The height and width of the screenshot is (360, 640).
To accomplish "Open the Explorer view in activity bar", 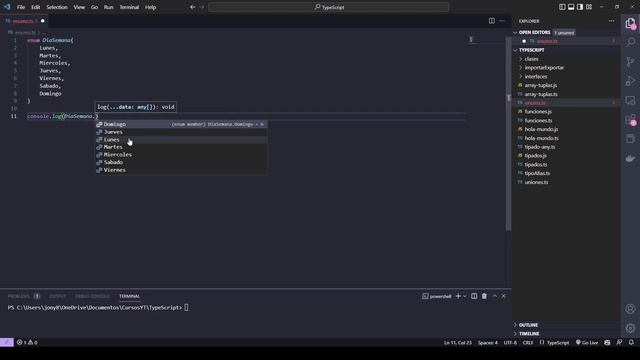I will 630,23.
